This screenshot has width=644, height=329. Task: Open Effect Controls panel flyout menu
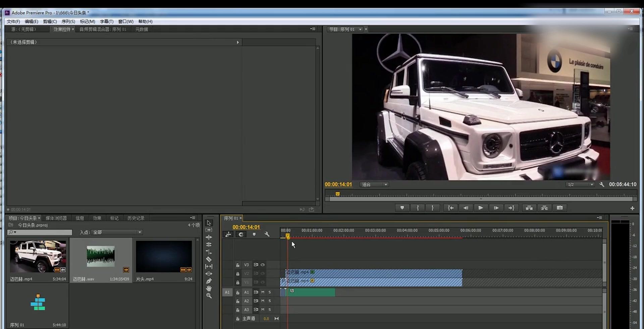[313, 29]
